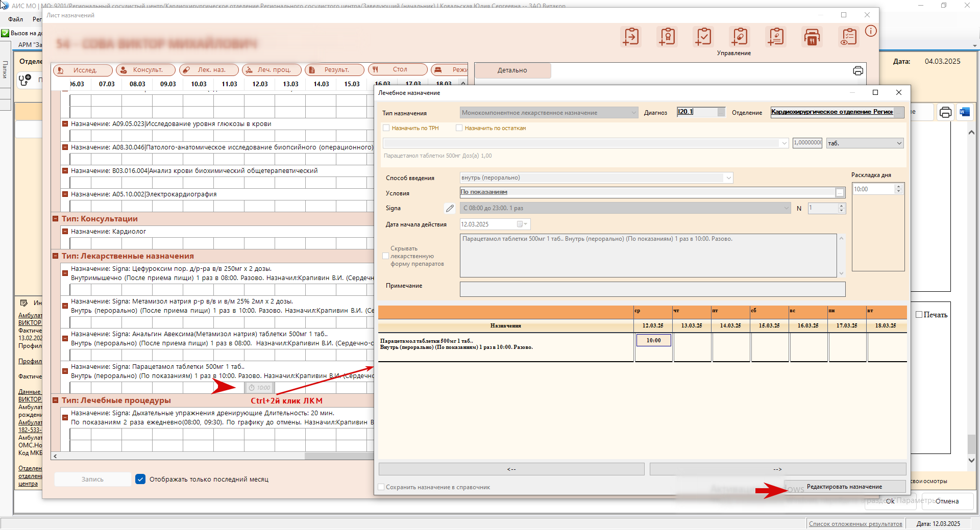This screenshot has height=530, width=980.
Task: Click the Ok button
Action: (890, 501)
